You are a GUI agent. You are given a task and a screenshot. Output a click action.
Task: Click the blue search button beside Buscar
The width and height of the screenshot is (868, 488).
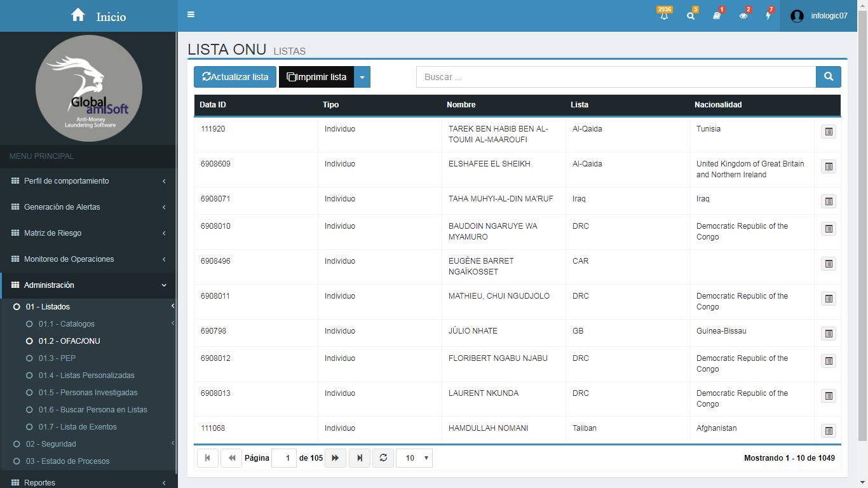point(828,77)
